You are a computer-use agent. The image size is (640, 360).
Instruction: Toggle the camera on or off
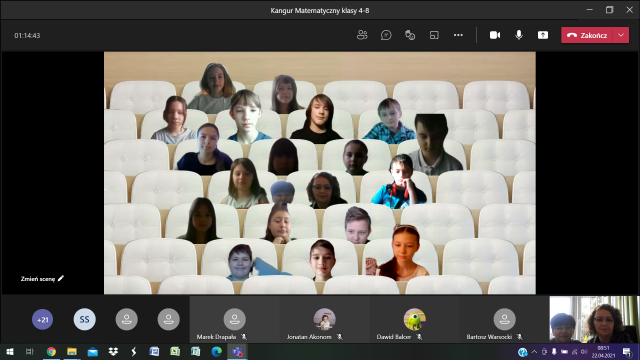click(x=495, y=35)
